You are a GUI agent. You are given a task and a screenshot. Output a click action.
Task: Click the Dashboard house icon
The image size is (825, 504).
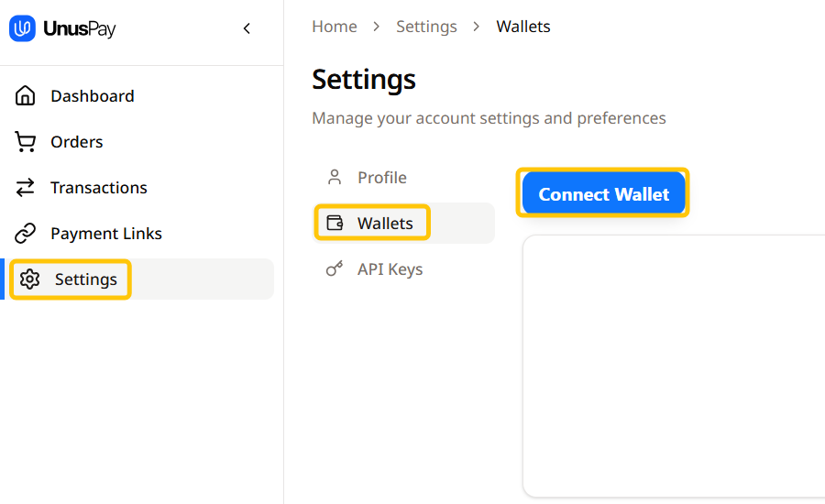[26, 96]
